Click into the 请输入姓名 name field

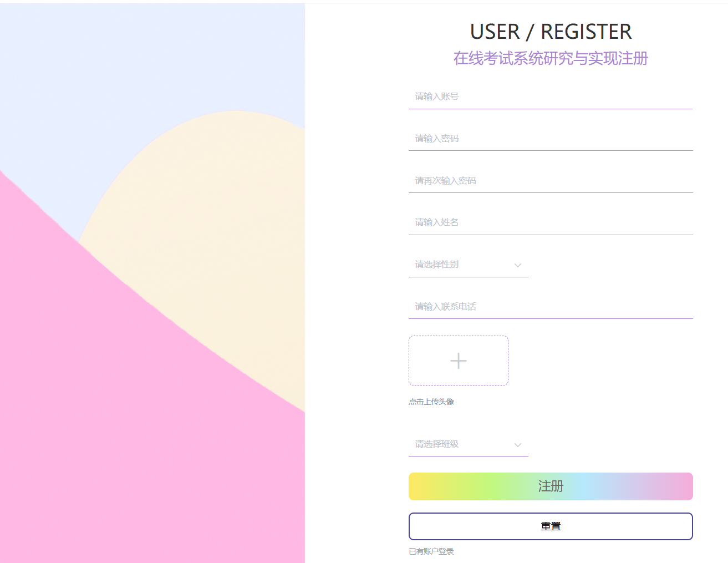click(551, 222)
